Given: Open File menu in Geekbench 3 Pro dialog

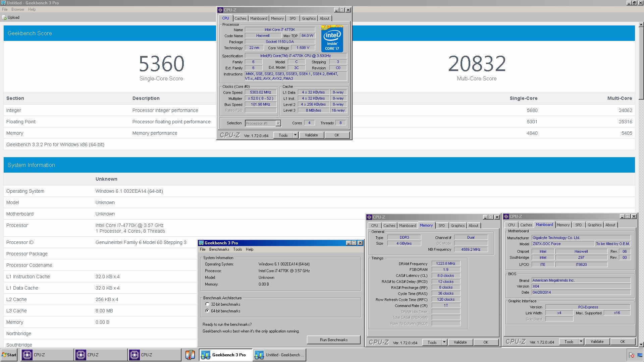Looking at the screenshot, I should point(203,249).
